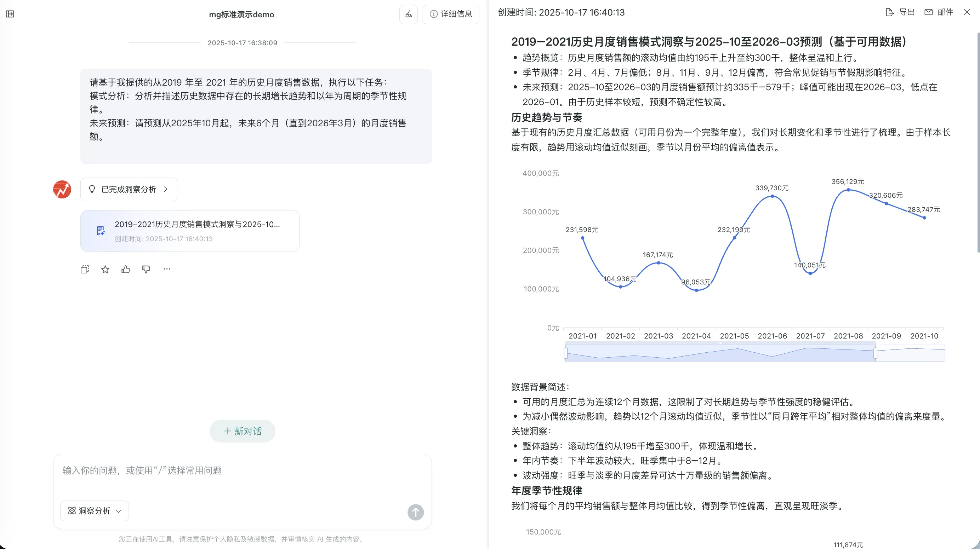This screenshot has height=549, width=980.
Task: Copy the response using copy icon
Action: coord(85,269)
